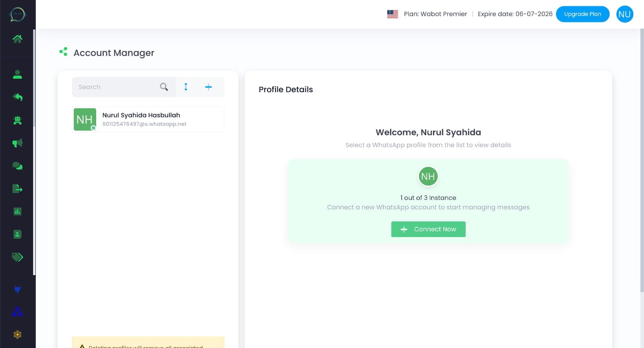Click the Account Manager heading
The width and height of the screenshot is (644, 348).
(114, 53)
